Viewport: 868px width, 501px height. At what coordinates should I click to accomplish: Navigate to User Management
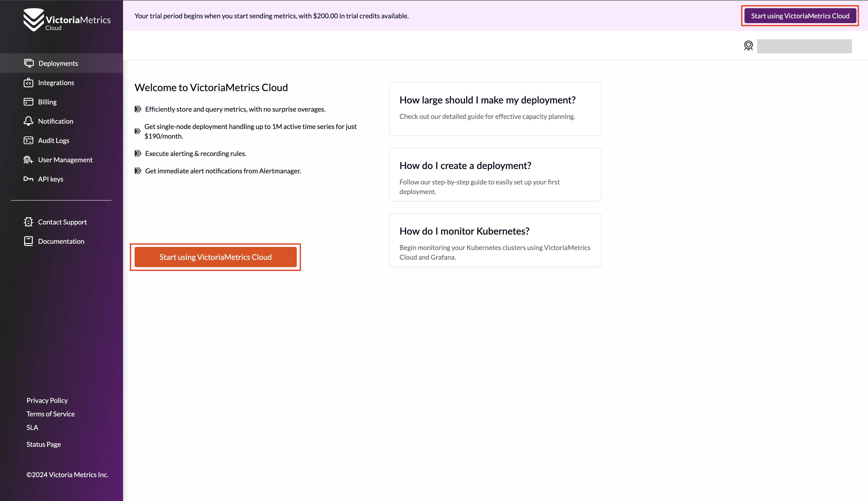61,160
